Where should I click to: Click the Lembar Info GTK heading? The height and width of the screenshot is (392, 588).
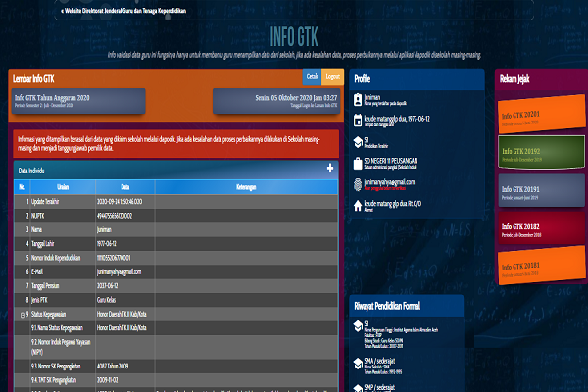coord(33,79)
